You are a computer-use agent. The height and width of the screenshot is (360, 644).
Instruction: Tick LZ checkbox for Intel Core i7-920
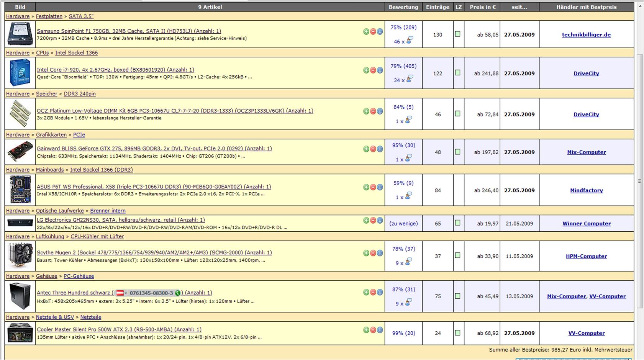[457, 73]
